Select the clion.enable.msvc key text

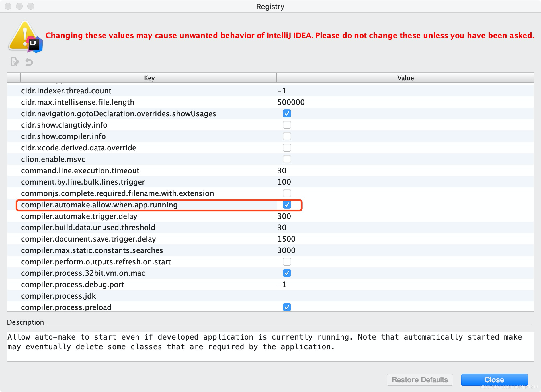coord(53,159)
